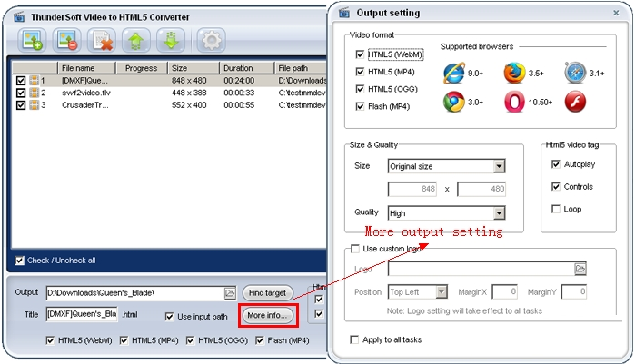Uncheck Flash (MP4) in Video format group
The width and height of the screenshot is (635, 364).
coord(360,106)
